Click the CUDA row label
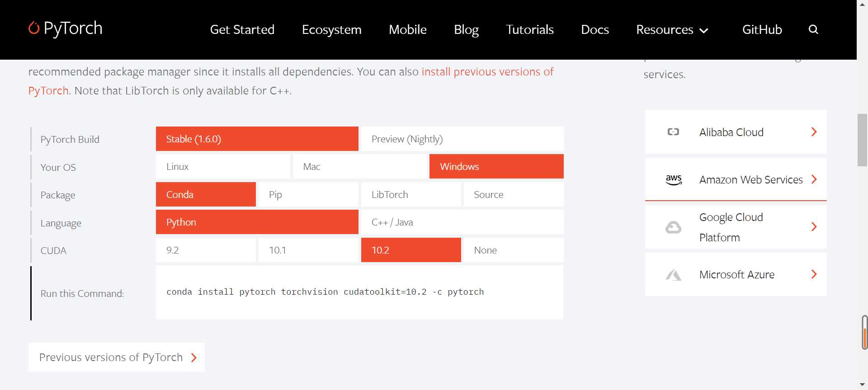This screenshot has height=390, width=868. (53, 251)
